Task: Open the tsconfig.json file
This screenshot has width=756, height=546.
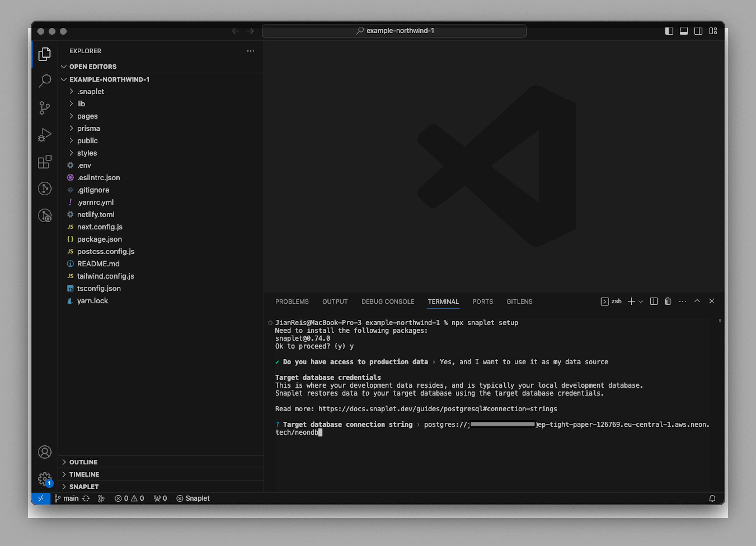Action: 161,289
